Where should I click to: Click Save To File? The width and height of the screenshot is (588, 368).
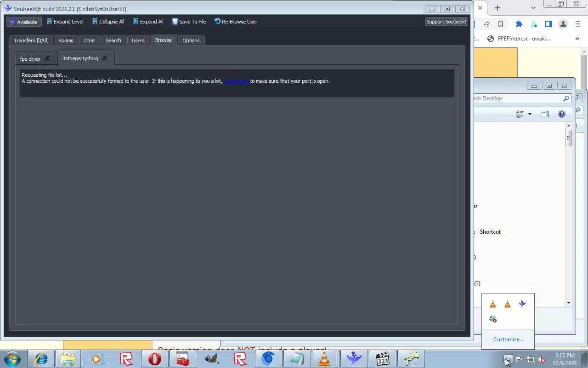189,22
